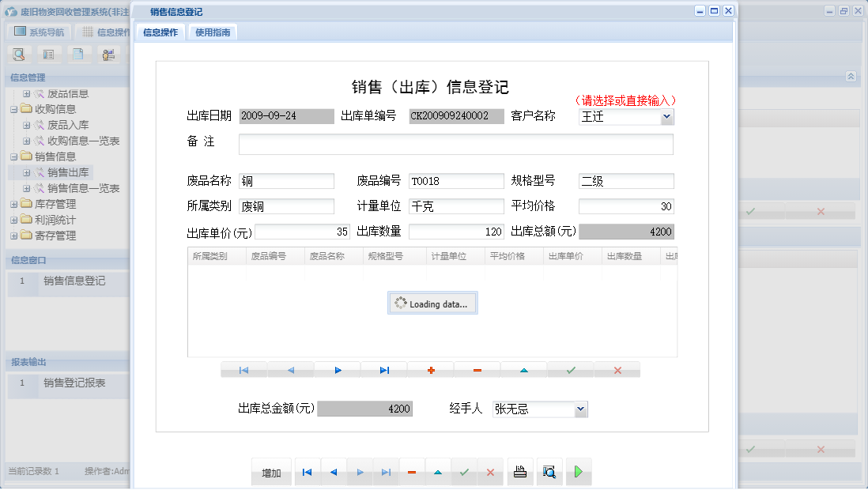Click the first-record navigation arrow in the grid toolbar
The width and height of the screenshot is (868, 494).
243,369
